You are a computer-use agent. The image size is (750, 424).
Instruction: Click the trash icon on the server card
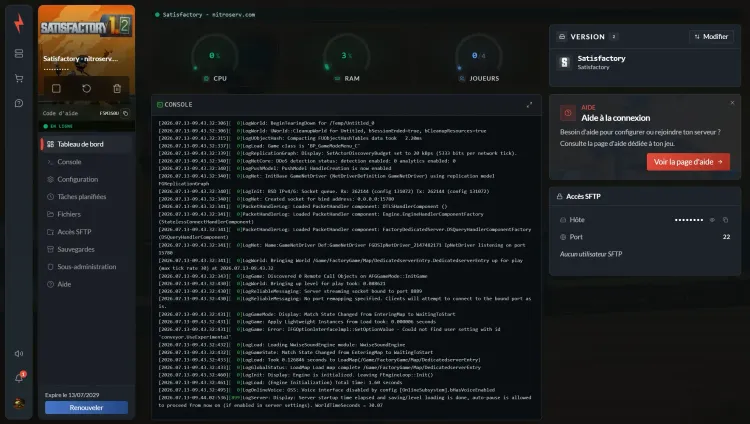(x=117, y=89)
